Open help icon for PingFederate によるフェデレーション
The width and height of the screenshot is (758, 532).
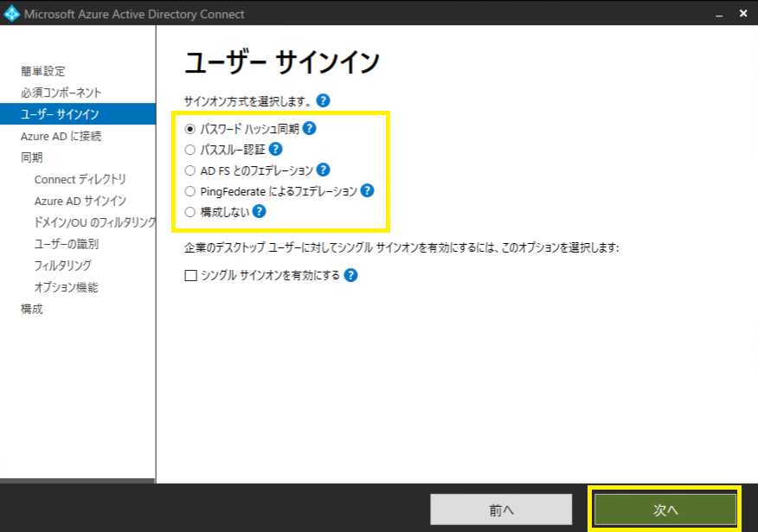coord(368,190)
